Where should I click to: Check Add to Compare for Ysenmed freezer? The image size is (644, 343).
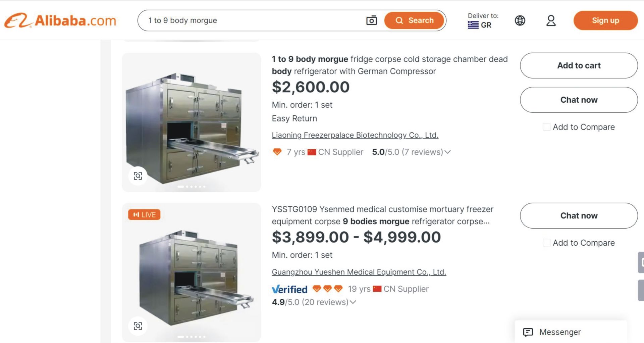[x=546, y=243]
